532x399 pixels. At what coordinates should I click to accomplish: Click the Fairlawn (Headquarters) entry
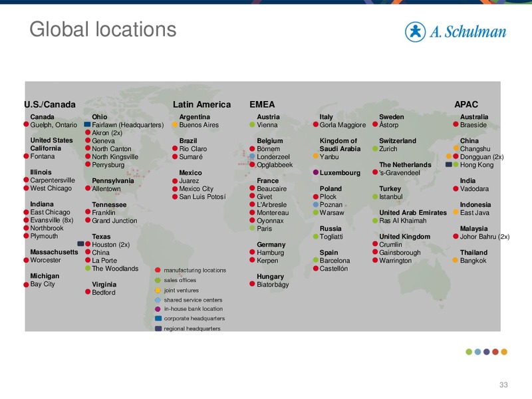128,125
